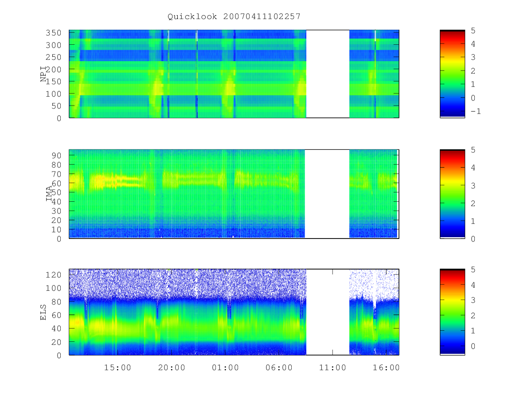Screen dimensions: 532x399
Task: Click the 90 tick on IMA axis
Action: [57, 155]
